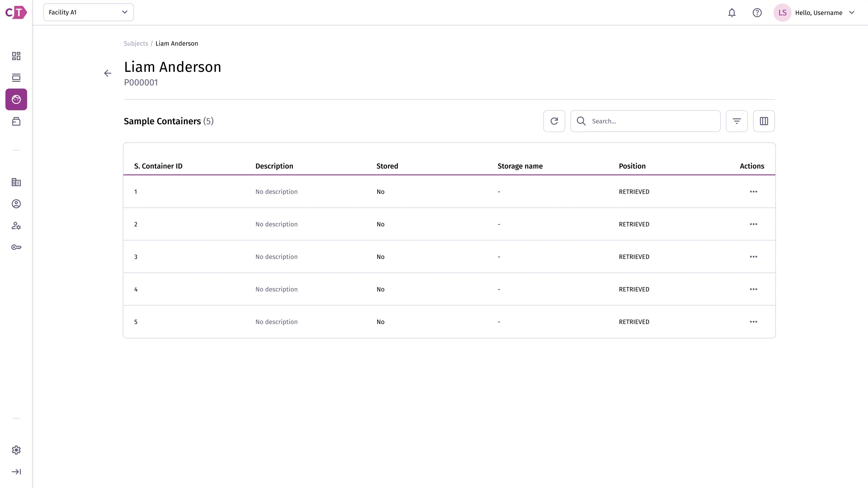Screen dimensions: 868x488
Task: Select RETRIEVED position in container 1 row
Action: pos(634,192)
